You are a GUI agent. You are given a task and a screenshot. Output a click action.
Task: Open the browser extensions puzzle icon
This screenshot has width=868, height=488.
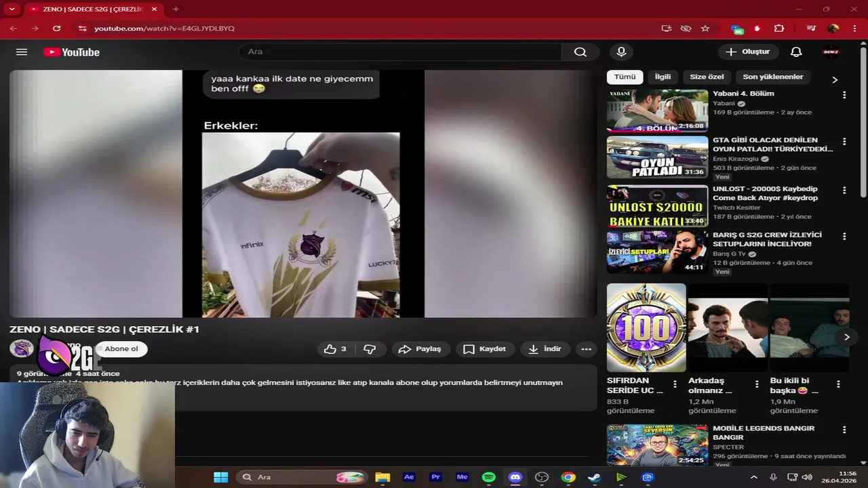[779, 28]
